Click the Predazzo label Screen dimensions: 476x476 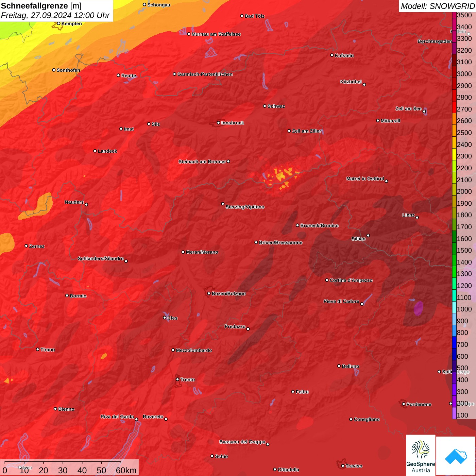point(235,326)
